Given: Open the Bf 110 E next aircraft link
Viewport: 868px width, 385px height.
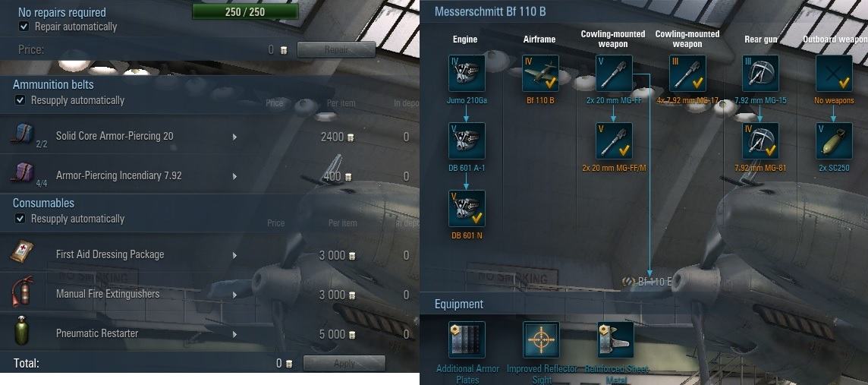Looking at the screenshot, I should 648,282.
